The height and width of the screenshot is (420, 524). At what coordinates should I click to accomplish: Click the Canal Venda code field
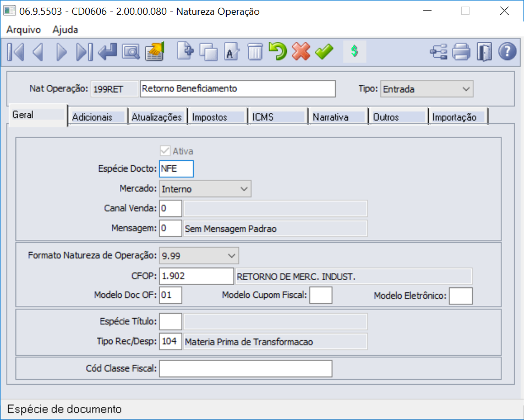(171, 209)
